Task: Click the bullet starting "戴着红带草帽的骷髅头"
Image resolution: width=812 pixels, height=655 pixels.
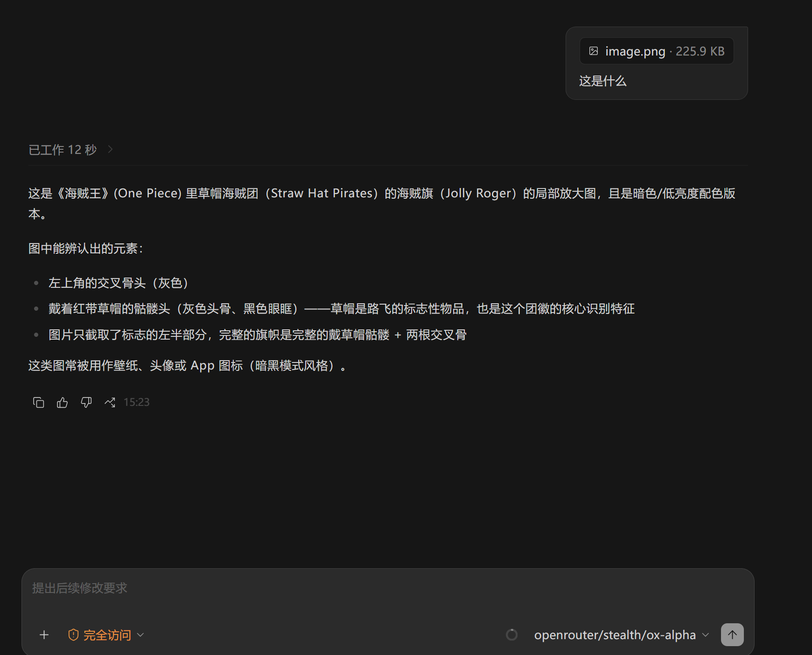Action: 342,309
